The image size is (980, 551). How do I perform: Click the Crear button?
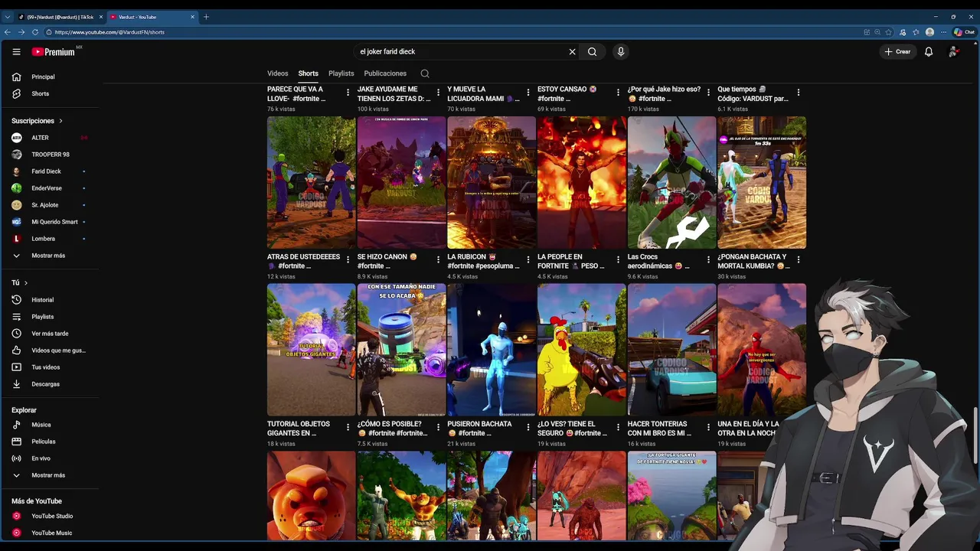coord(897,51)
